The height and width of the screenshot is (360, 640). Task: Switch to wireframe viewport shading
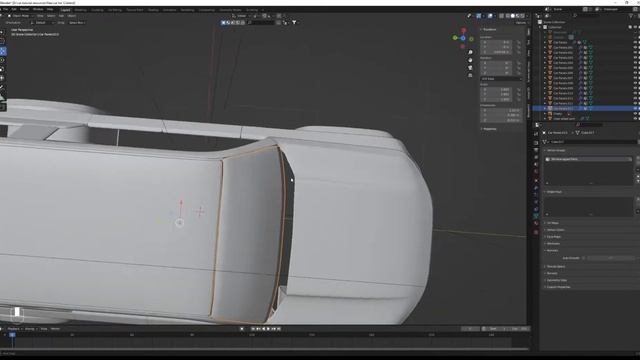tap(507, 16)
